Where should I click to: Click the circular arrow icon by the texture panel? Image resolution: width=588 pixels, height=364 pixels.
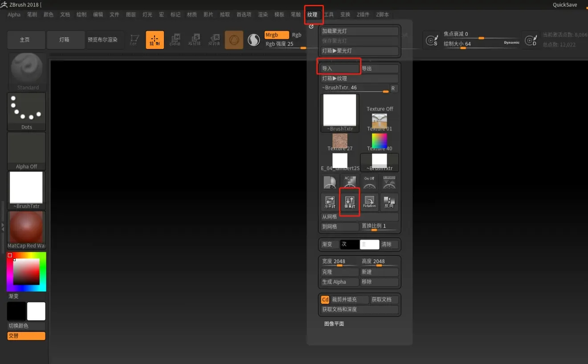click(x=311, y=26)
